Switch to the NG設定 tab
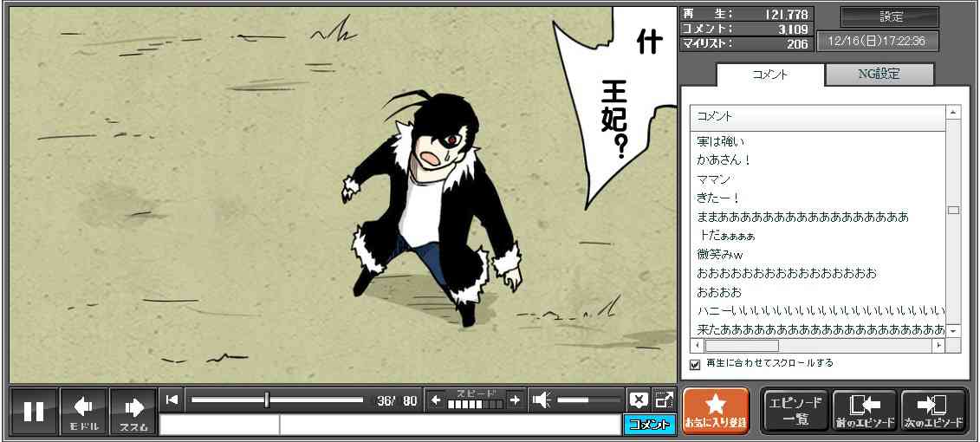The width and height of the screenshot is (980, 442). [879, 75]
